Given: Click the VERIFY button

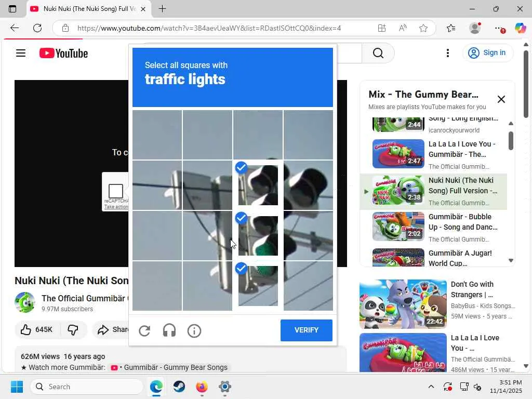Looking at the screenshot, I should pyautogui.click(x=307, y=330).
